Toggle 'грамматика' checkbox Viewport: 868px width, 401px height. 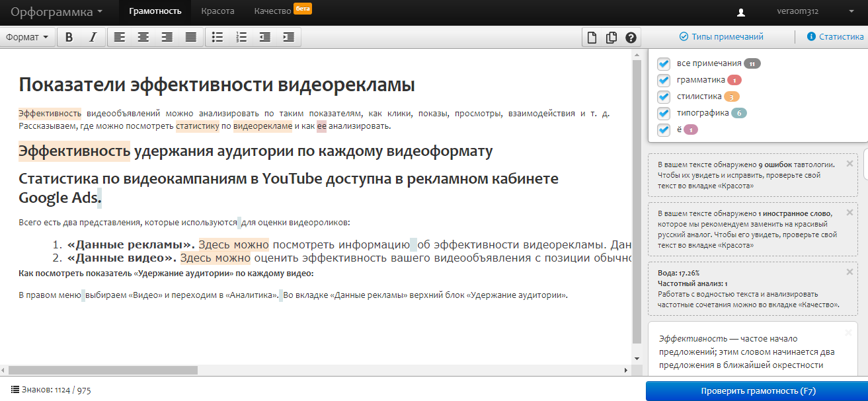pos(664,80)
